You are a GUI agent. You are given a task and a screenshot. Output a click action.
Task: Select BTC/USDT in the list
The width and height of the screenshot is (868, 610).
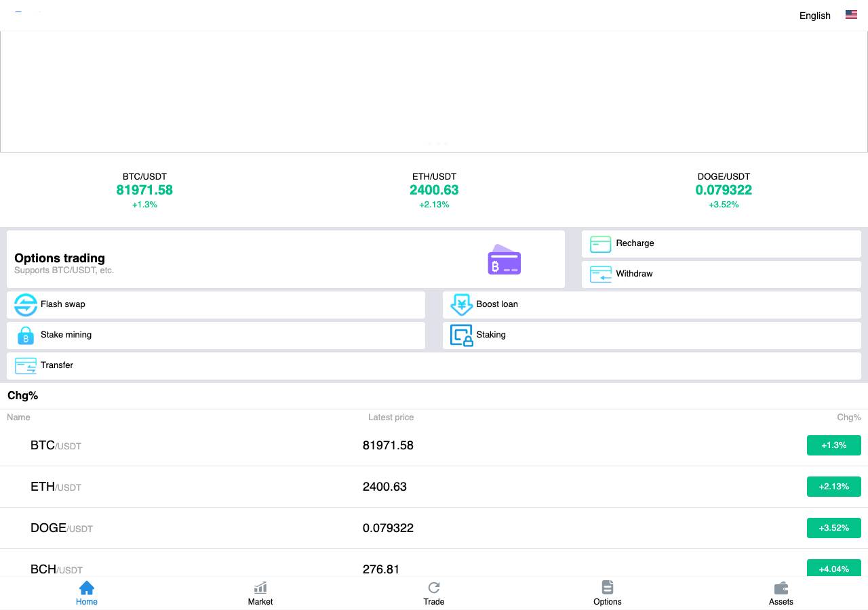(x=56, y=445)
